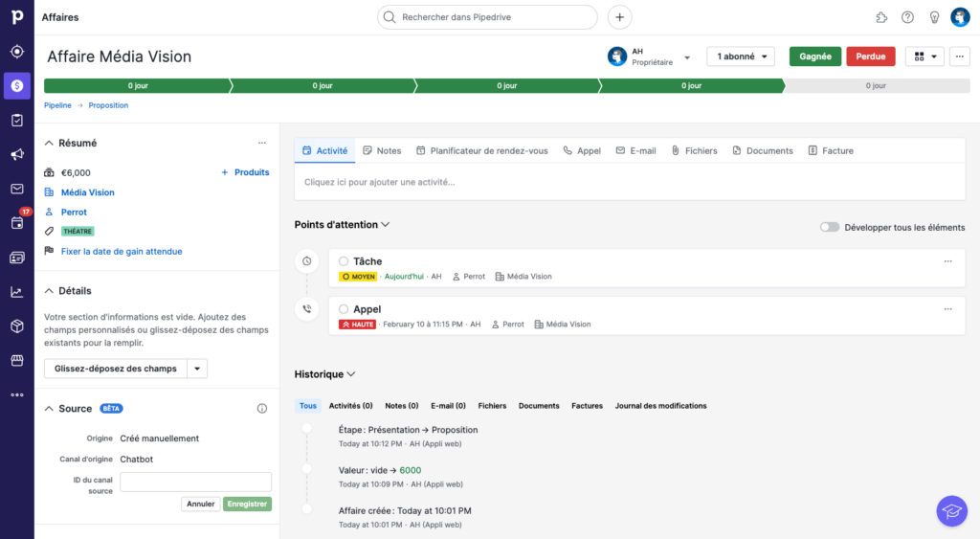
Task: Open arrow next to Glissez-déposez des champs
Action: (197, 369)
